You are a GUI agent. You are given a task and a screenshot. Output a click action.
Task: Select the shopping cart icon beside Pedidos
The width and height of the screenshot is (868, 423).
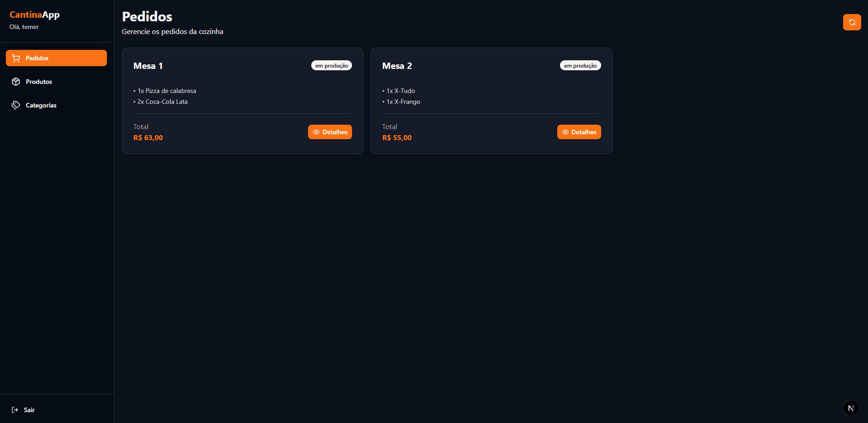click(x=16, y=58)
